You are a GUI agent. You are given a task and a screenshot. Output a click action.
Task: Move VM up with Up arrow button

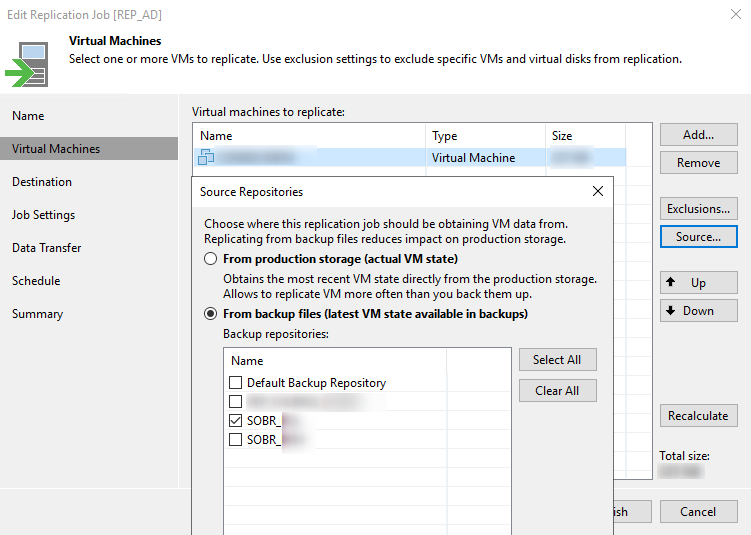pyautogui.click(x=698, y=283)
